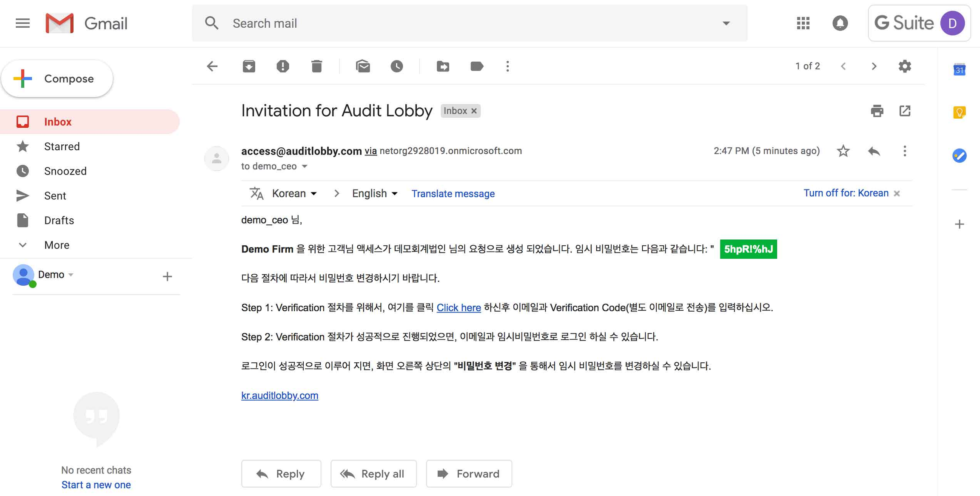Open the Korean source language dropdown
The image size is (980, 496).
294,193
